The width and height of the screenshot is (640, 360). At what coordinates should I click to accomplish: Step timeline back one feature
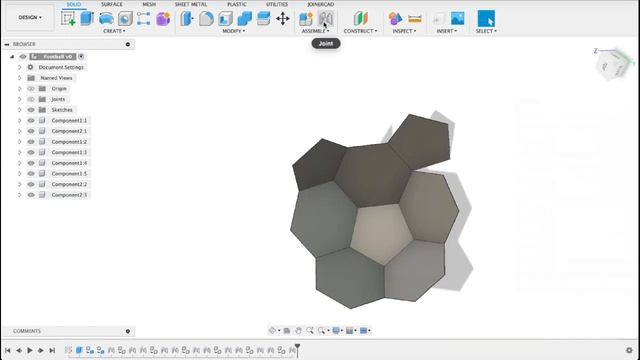click(x=19, y=350)
